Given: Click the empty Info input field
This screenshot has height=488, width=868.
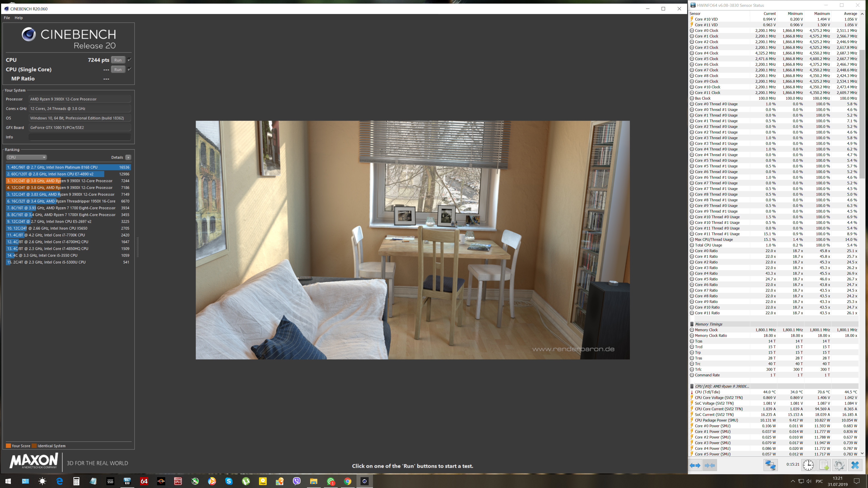Looking at the screenshot, I should coord(80,137).
